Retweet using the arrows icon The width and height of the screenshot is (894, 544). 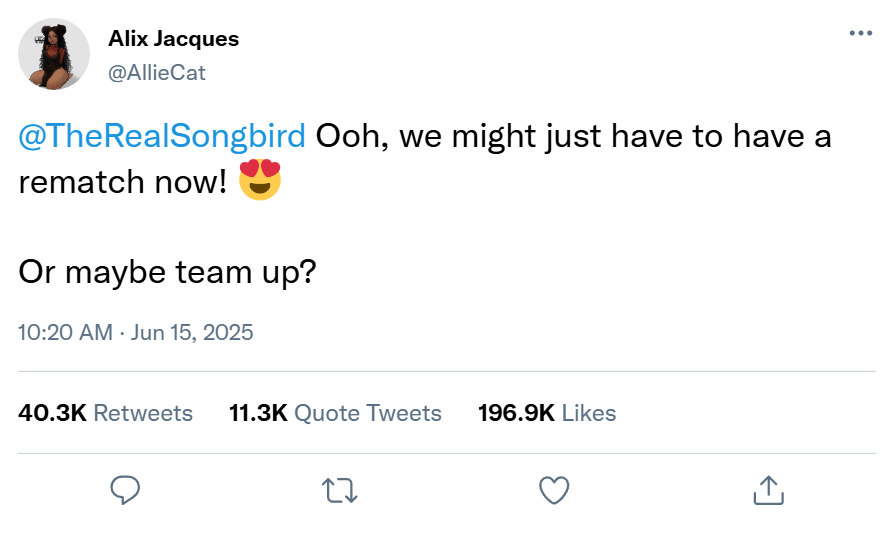point(341,489)
